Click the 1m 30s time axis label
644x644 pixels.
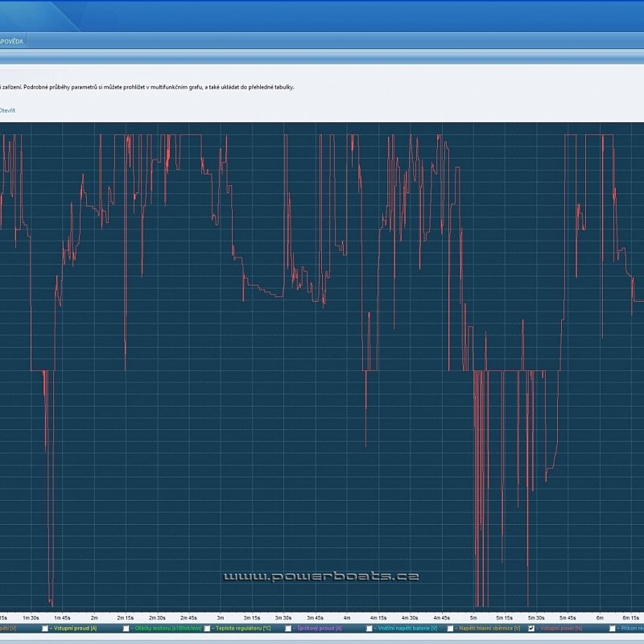[x=31, y=617]
